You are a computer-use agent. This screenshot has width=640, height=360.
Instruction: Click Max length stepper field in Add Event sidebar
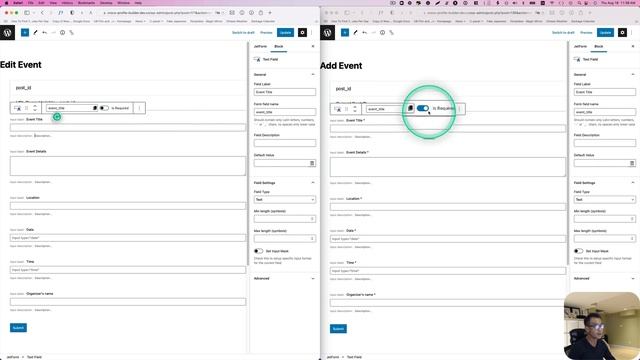604,238
